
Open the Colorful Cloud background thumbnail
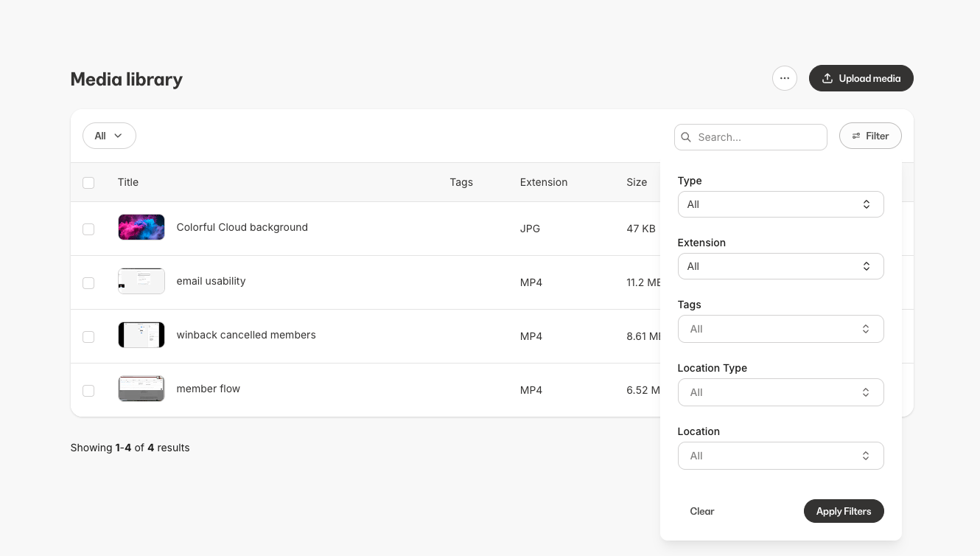(141, 227)
